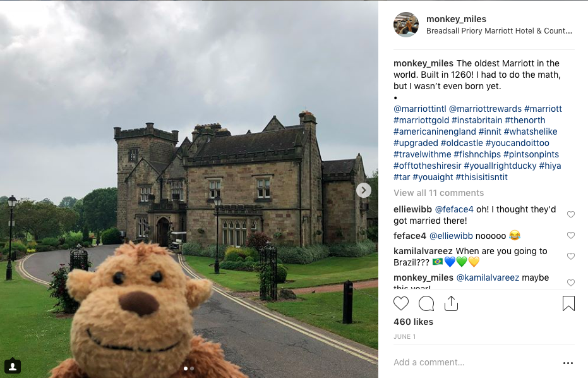The image size is (588, 378).
Task: Open the comment bubble icon
Action: [x=426, y=303]
